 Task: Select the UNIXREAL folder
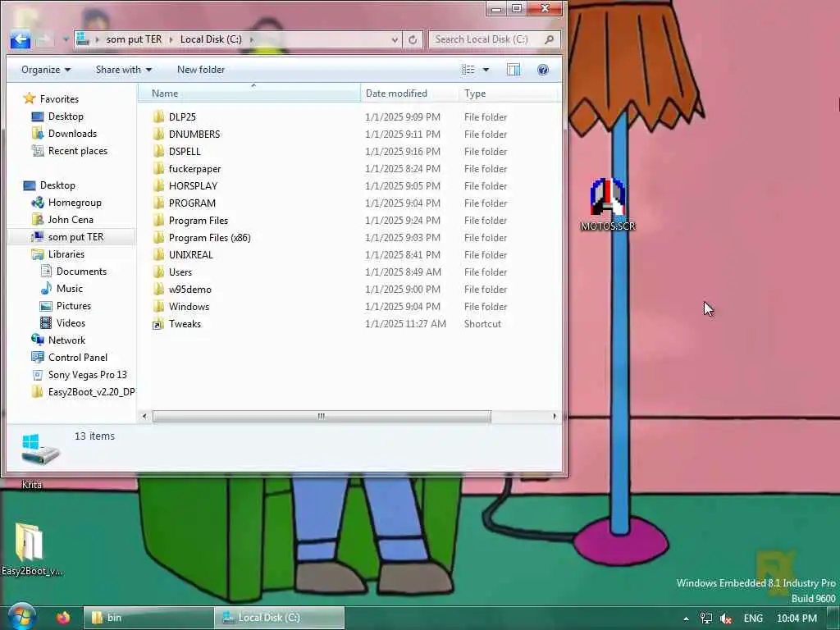(x=183, y=254)
